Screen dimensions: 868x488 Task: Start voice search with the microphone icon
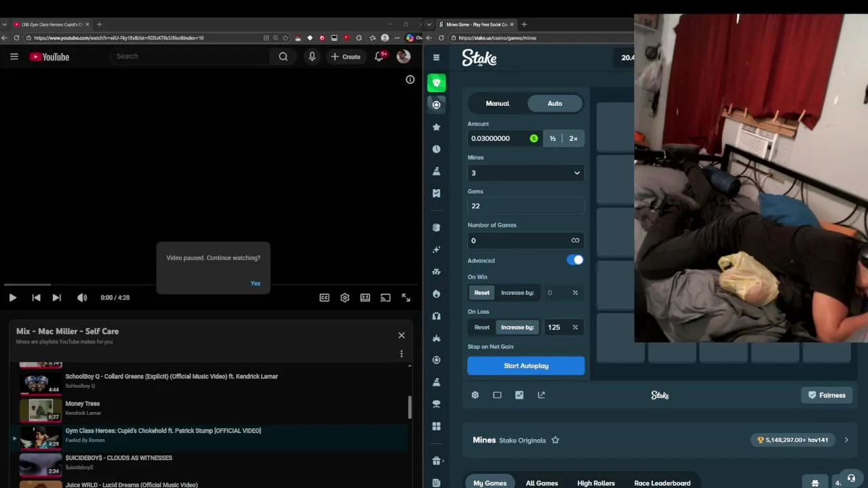(312, 57)
